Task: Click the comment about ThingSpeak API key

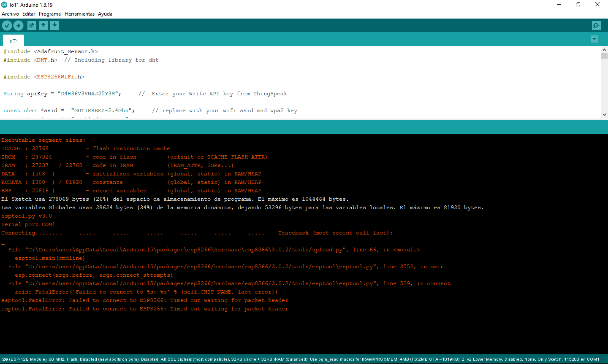Action: [213, 94]
